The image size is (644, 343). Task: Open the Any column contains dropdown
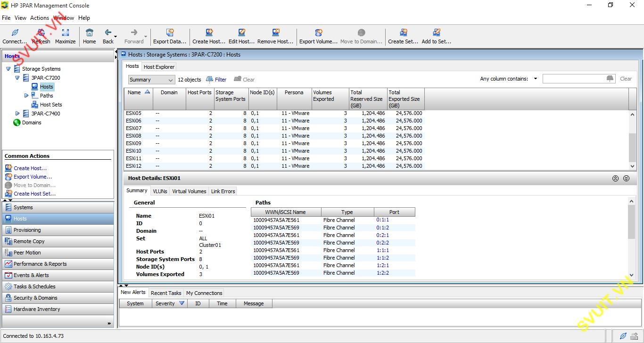pyautogui.click(x=536, y=79)
